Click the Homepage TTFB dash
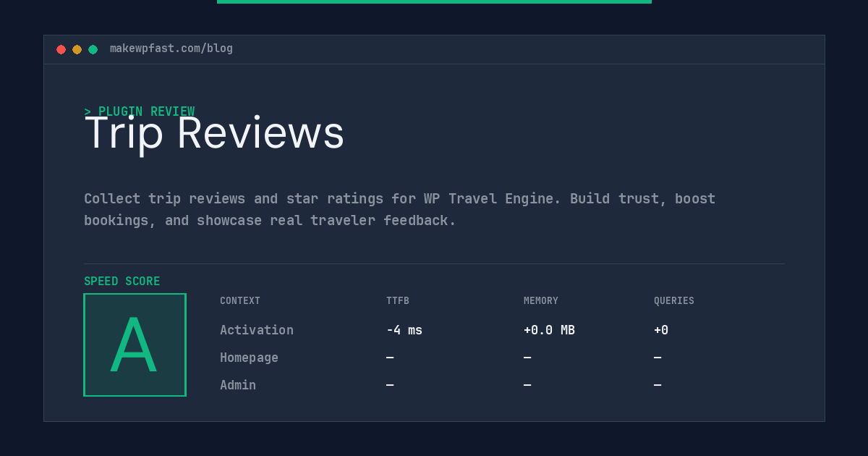 [x=390, y=358]
